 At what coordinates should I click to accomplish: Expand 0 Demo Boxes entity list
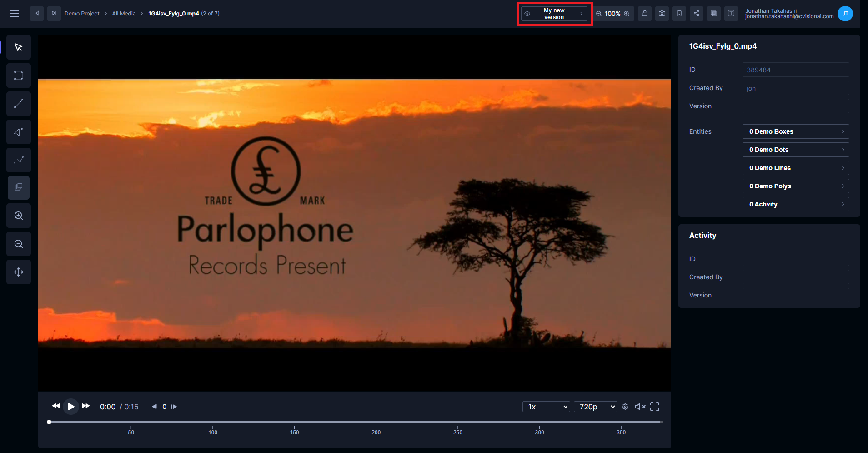coord(796,131)
